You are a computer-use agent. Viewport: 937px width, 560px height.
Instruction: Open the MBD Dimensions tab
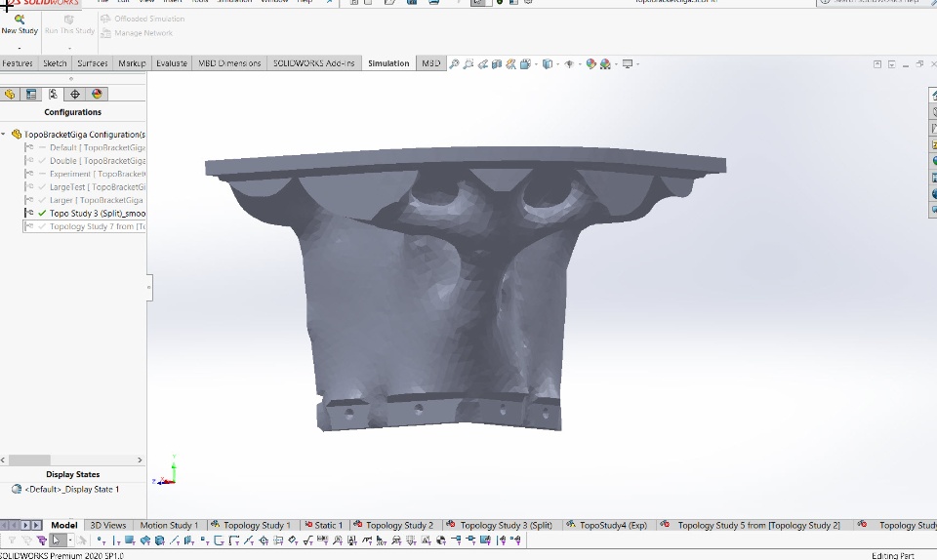pyautogui.click(x=229, y=63)
